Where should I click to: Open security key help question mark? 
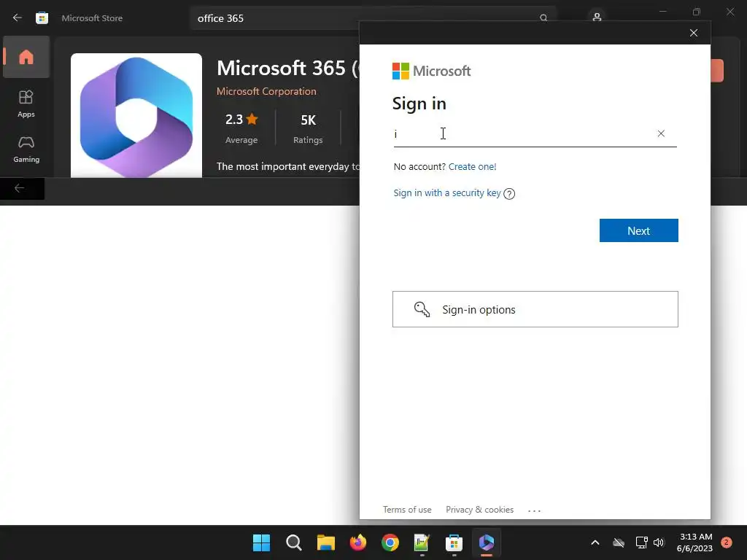pos(509,194)
